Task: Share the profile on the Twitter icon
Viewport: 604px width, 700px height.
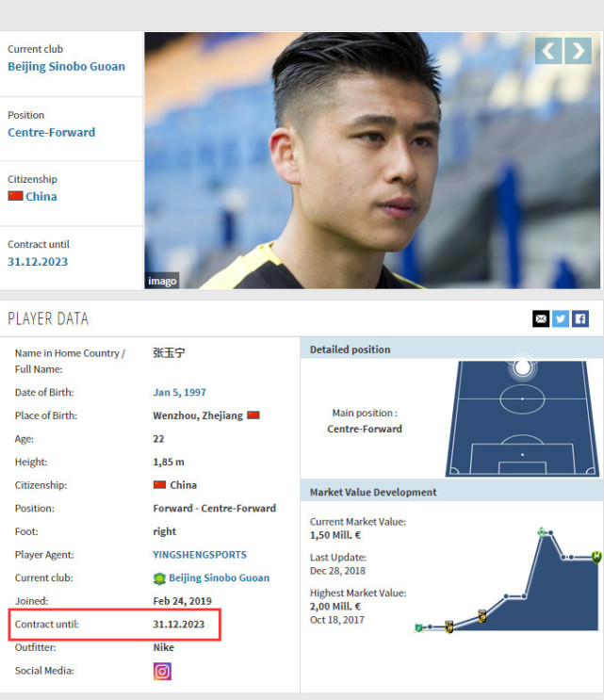Action: [561, 318]
